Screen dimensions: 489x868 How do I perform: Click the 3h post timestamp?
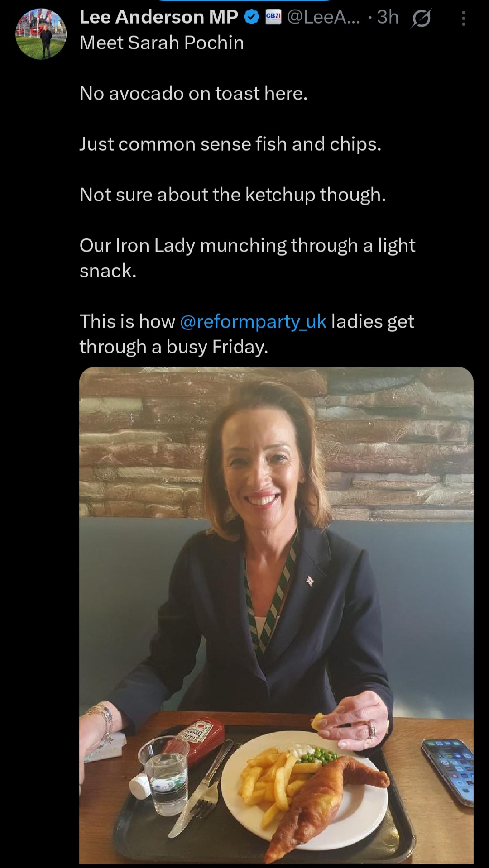click(388, 17)
